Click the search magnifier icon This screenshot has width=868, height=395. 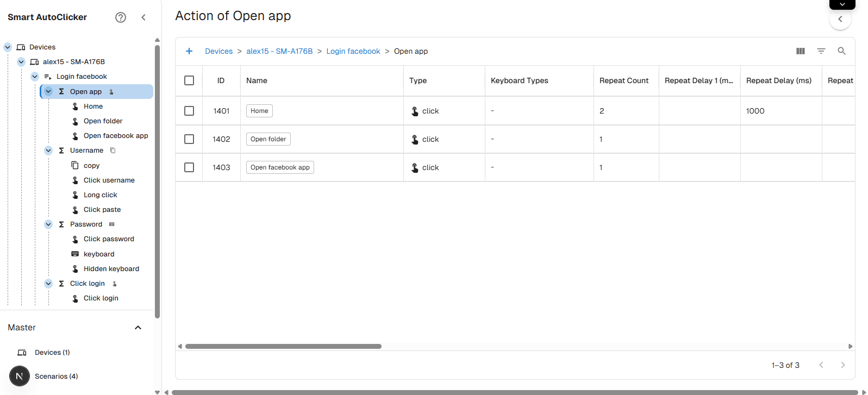(x=841, y=51)
